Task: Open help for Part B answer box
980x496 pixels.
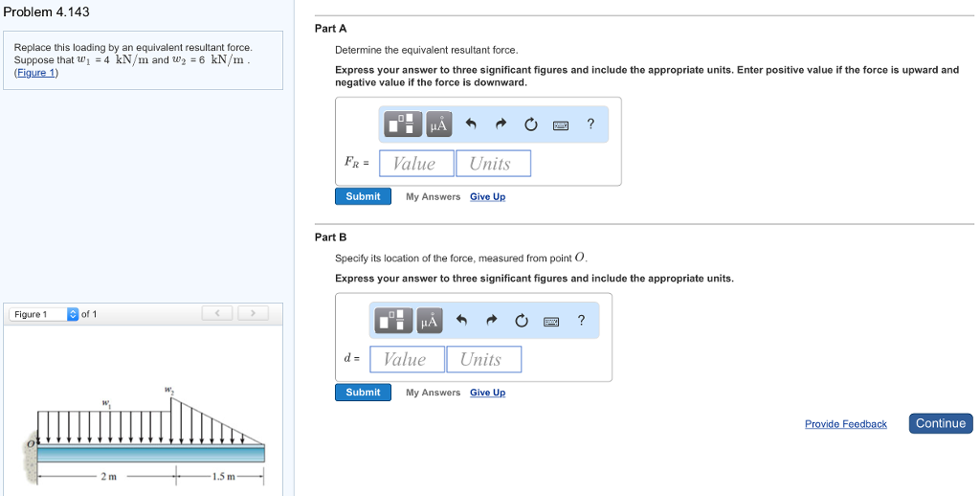Action: click(581, 321)
